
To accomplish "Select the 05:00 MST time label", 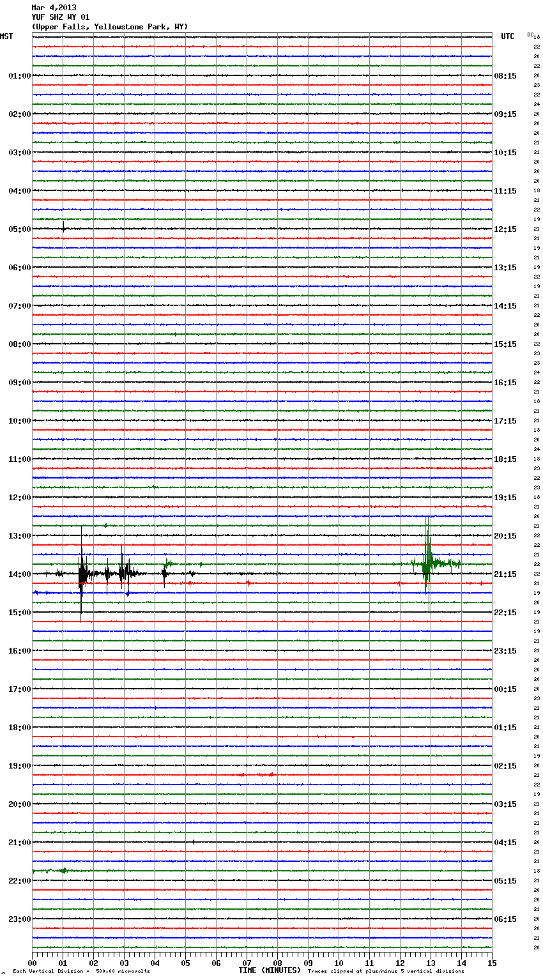I will point(19,229).
